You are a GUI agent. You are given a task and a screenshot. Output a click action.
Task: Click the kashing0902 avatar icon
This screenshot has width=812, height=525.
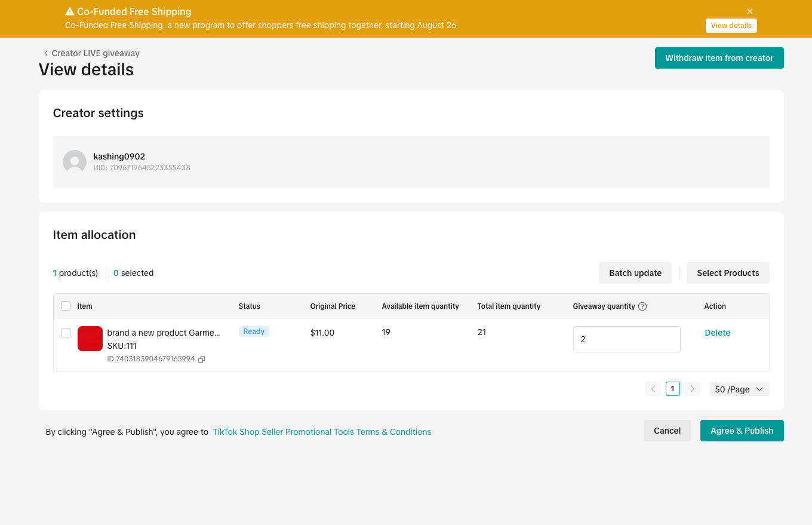tap(75, 162)
